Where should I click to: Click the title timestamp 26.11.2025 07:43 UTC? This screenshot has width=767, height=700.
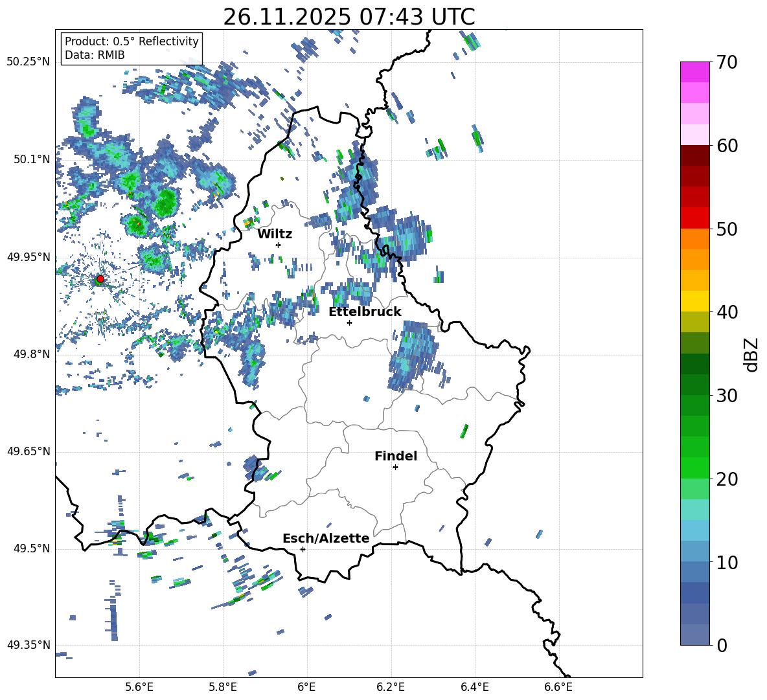click(349, 17)
